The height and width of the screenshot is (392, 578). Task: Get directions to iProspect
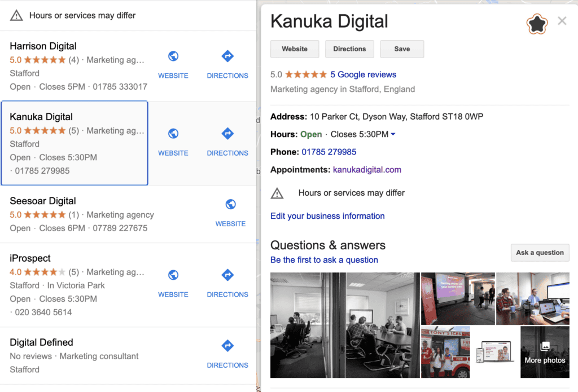point(227,275)
